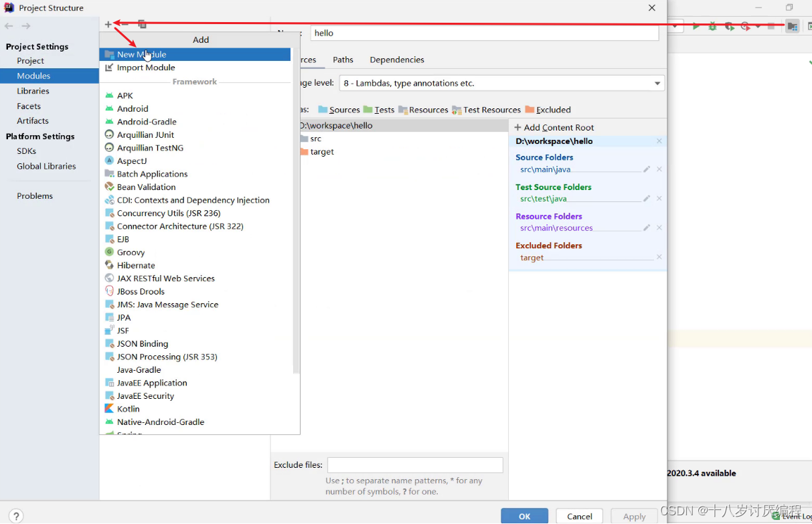812x524 pixels.
Task: Click the OK button
Action: (524, 516)
